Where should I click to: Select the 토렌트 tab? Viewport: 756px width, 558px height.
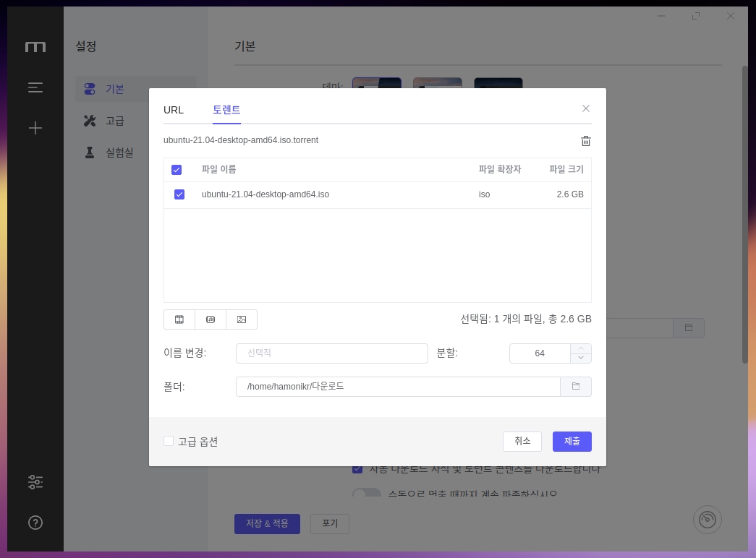[226, 110]
